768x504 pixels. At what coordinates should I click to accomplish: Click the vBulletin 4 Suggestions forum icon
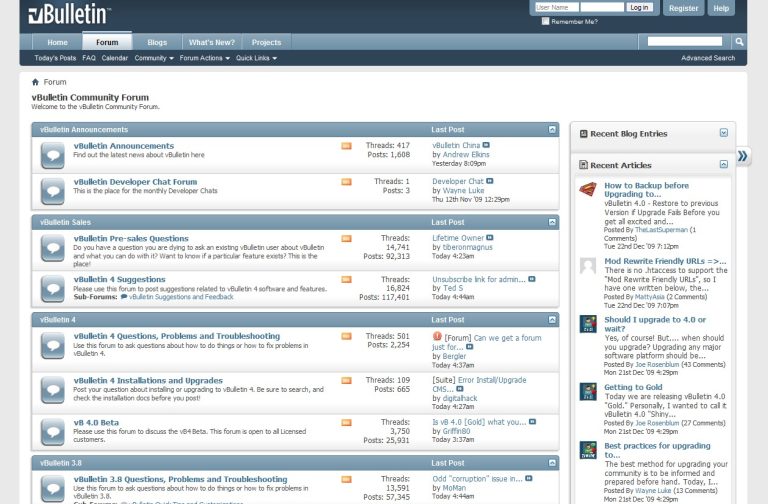click(53, 287)
